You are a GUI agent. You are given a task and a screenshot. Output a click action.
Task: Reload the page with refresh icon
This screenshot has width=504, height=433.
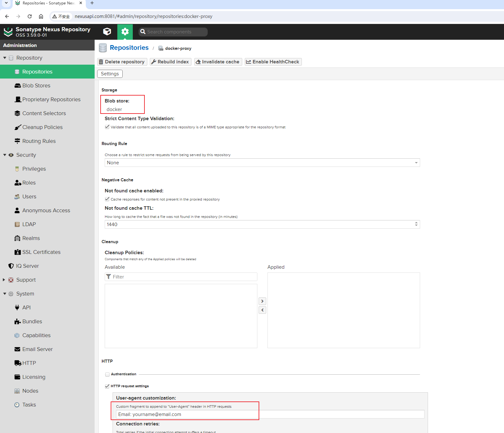point(30,16)
